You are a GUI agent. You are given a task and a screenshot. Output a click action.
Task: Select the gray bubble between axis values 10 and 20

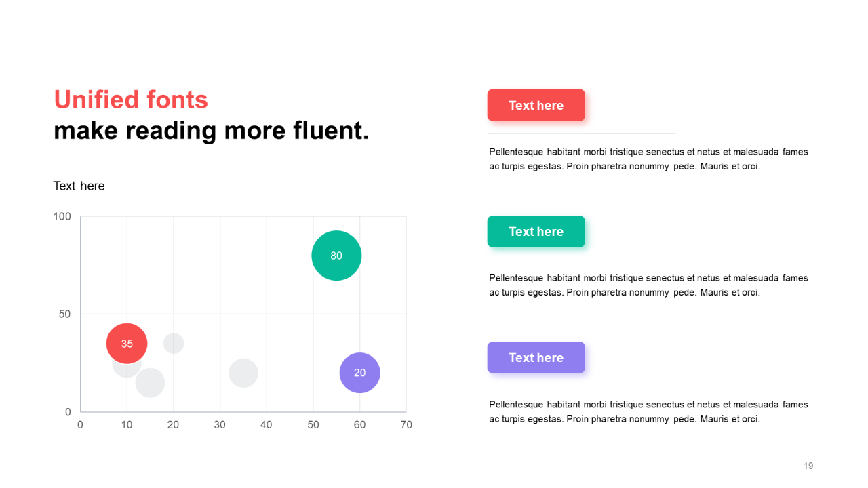coord(151,382)
